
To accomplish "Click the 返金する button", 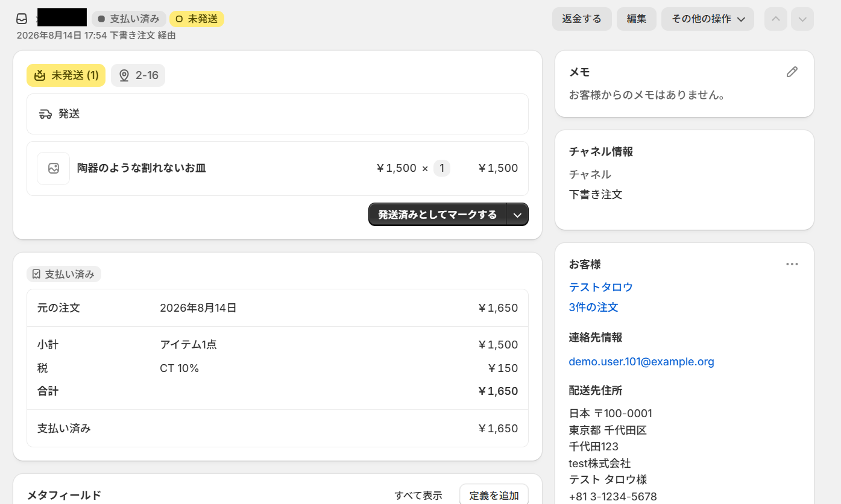I will [x=582, y=19].
